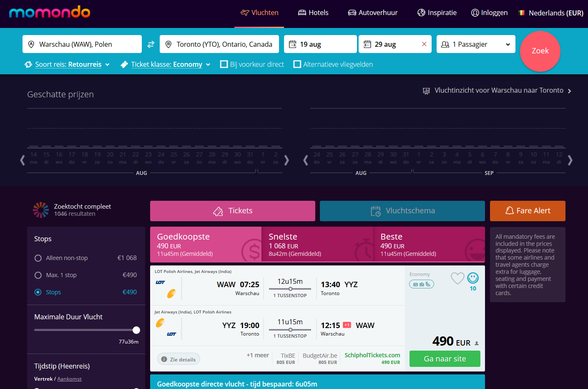The height and width of the screenshot is (389, 588).
Task: Select Alleen non-stop radio option
Action: [x=38, y=258]
